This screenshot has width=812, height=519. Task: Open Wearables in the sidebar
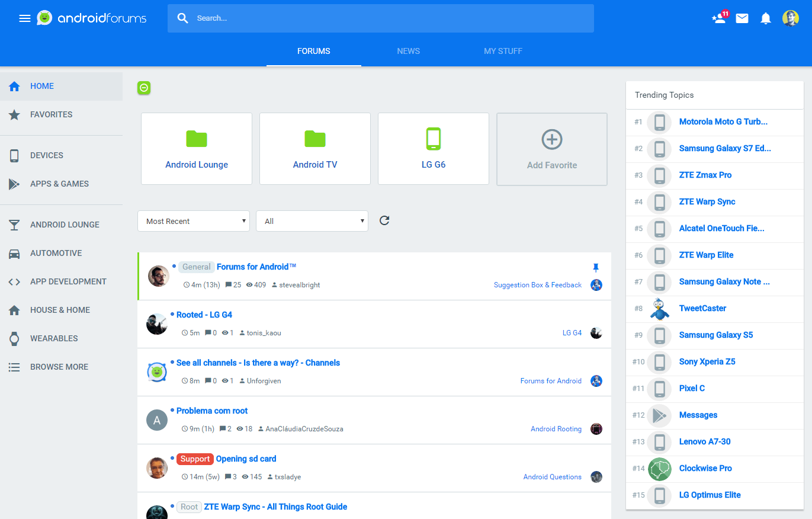click(x=62, y=338)
